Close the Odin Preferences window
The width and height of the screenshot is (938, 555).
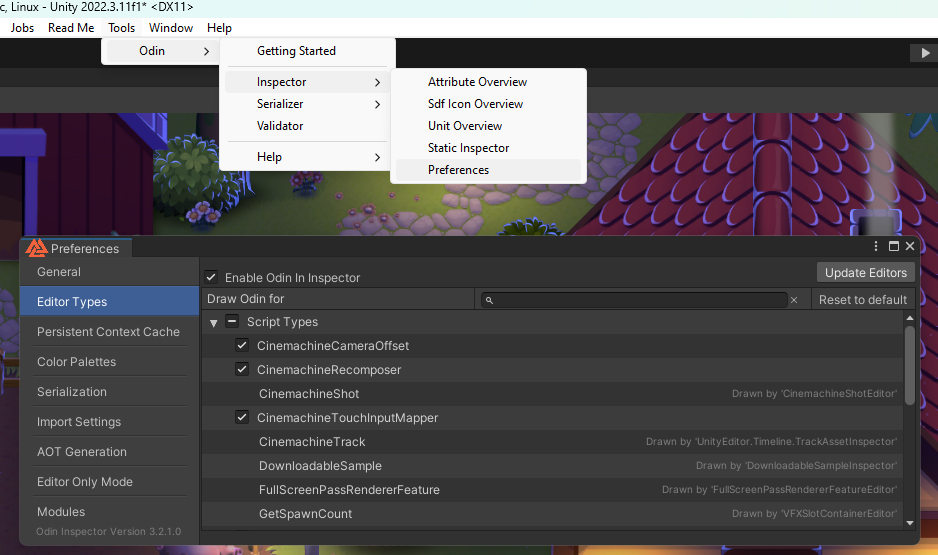[x=910, y=246]
